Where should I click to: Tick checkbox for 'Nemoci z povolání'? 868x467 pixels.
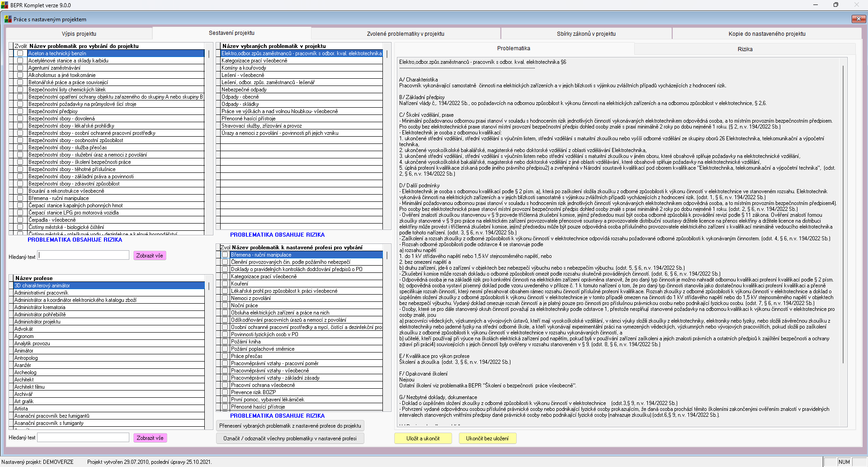(225, 298)
